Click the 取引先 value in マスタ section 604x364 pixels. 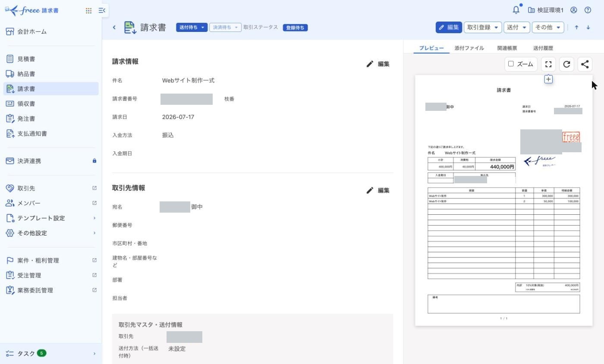184,337
